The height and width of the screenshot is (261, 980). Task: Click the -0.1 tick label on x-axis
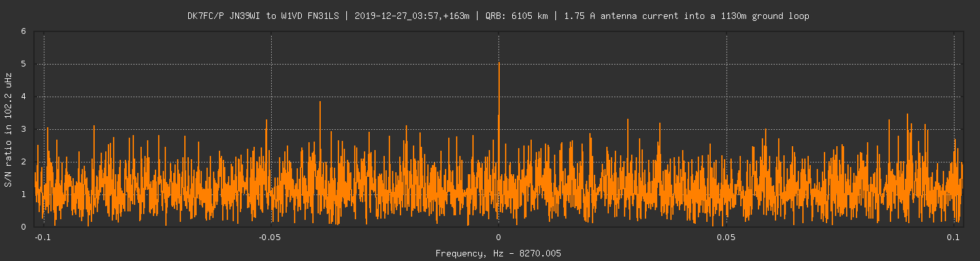pos(44,238)
